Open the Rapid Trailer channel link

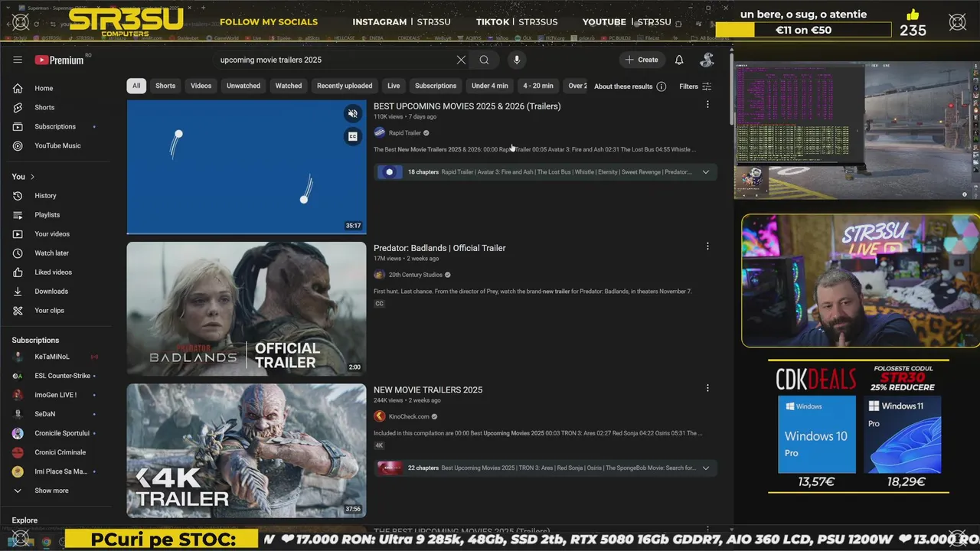point(405,133)
